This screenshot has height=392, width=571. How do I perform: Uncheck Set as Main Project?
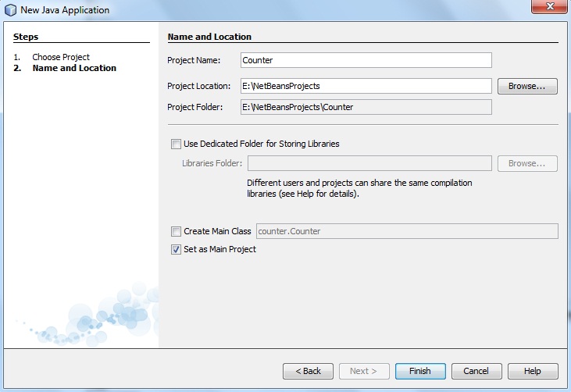[x=176, y=250]
